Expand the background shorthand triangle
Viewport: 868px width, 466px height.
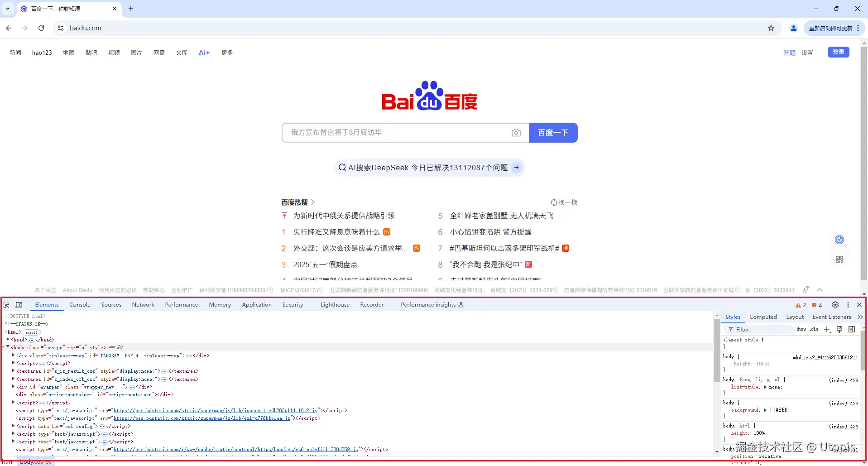point(765,410)
